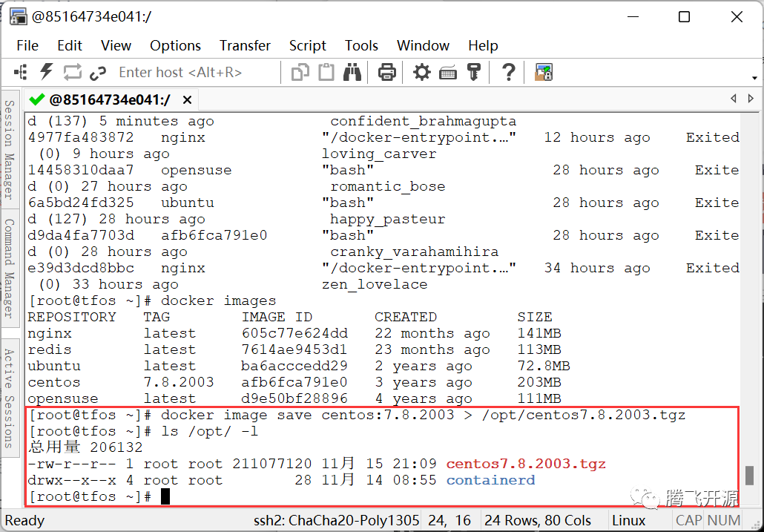Click the Paste clipboard icon
This screenshot has width=764, height=532.
coord(326,73)
